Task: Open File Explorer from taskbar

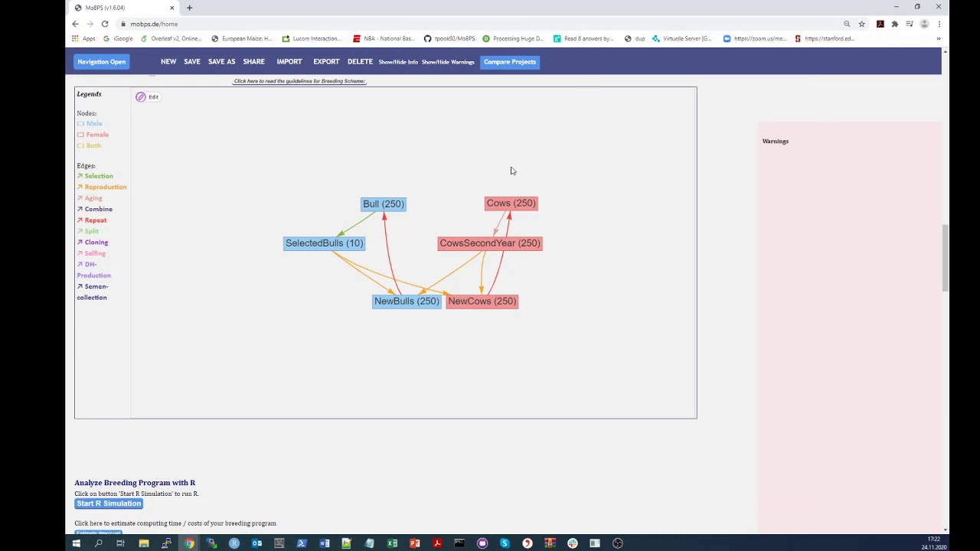Action: [x=143, y=543]
